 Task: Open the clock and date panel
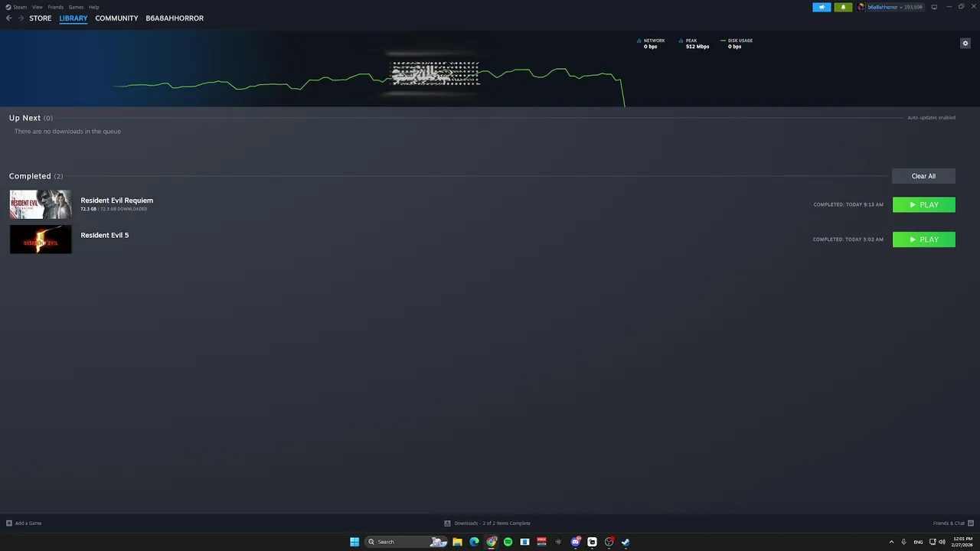pos(962,542)
